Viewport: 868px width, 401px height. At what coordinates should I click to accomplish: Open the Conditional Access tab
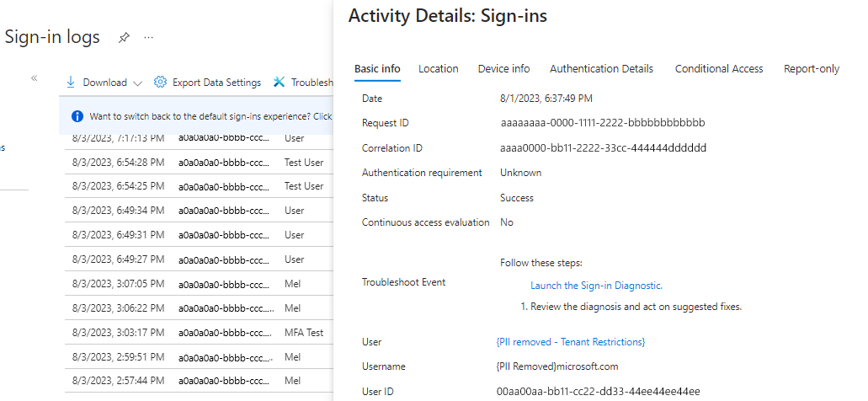pos(718,69)
